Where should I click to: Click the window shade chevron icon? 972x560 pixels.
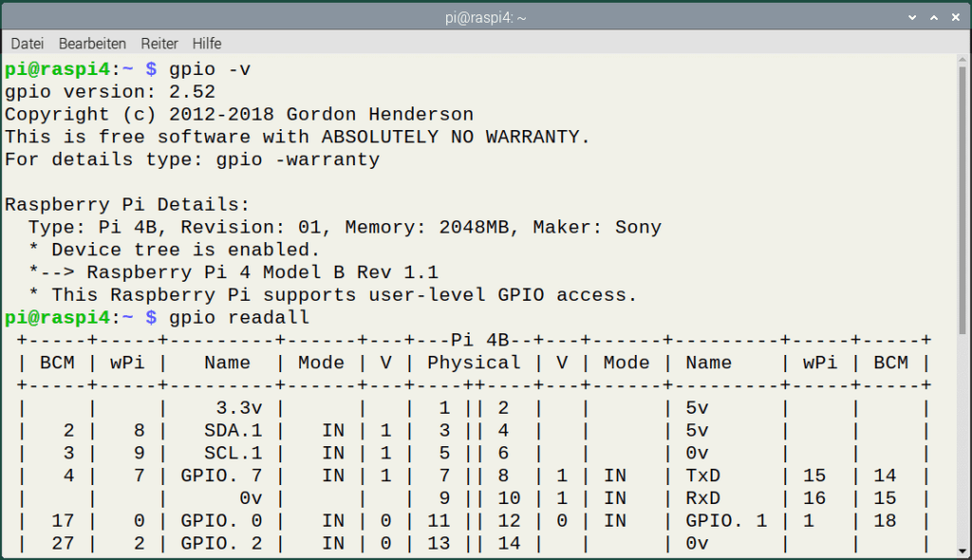click(911, 16)
